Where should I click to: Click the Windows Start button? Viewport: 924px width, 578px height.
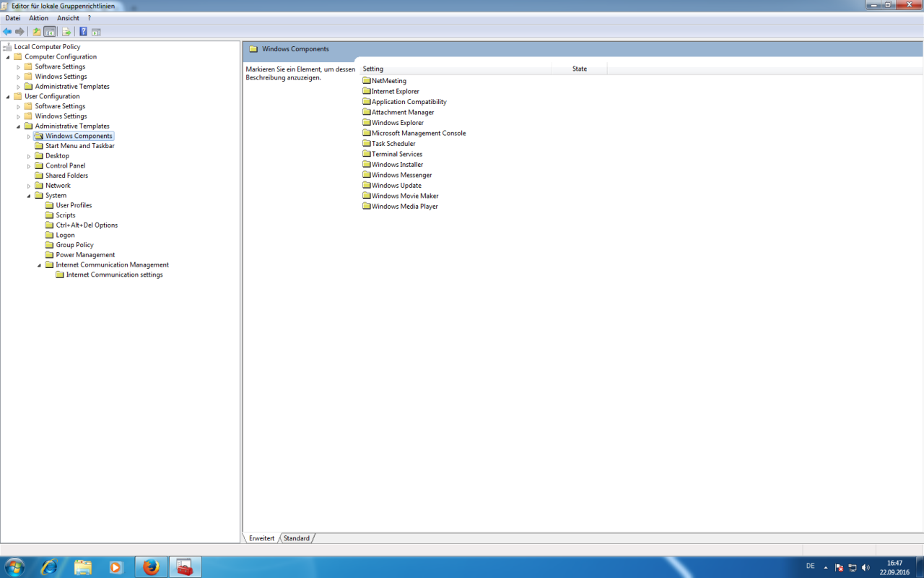14,567
